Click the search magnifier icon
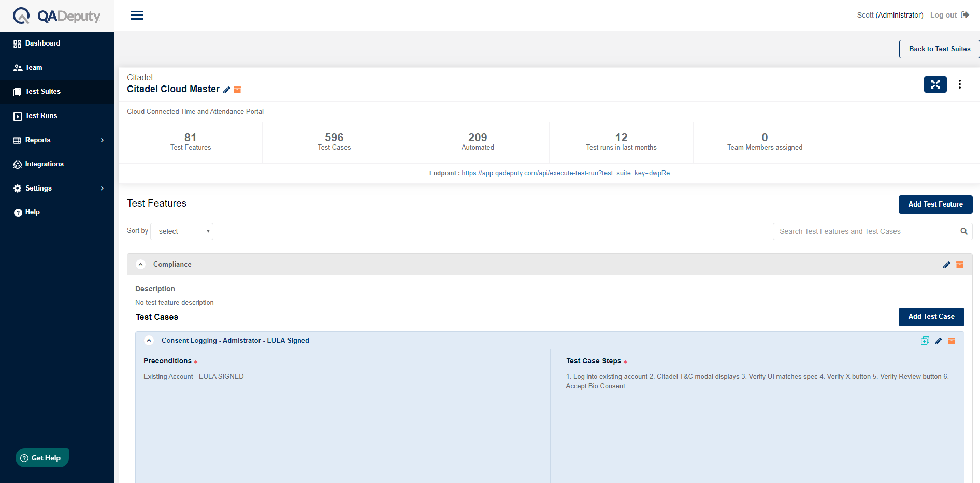980x483 pixels. 964,231
